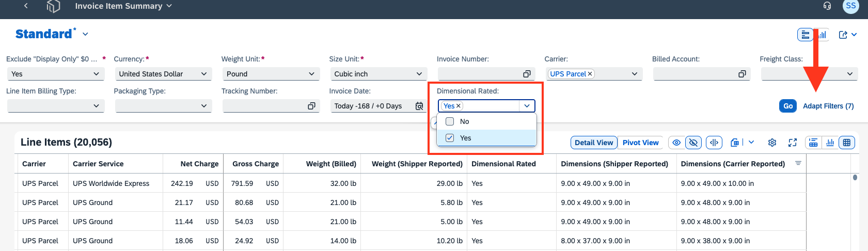
Task: Click the column resize arrows icon
Action: [x=714, y=143]
